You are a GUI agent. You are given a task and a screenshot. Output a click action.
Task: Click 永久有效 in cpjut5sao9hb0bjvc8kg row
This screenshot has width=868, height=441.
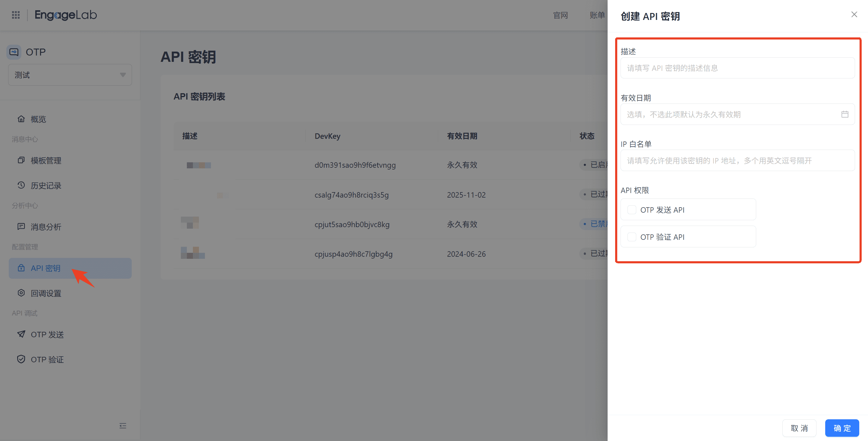tap(462, 224)
